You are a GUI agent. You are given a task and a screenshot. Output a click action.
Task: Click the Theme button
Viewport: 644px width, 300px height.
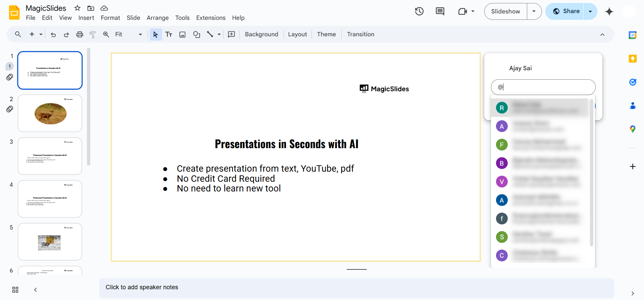pyautogui.click(x=326, y=34)
